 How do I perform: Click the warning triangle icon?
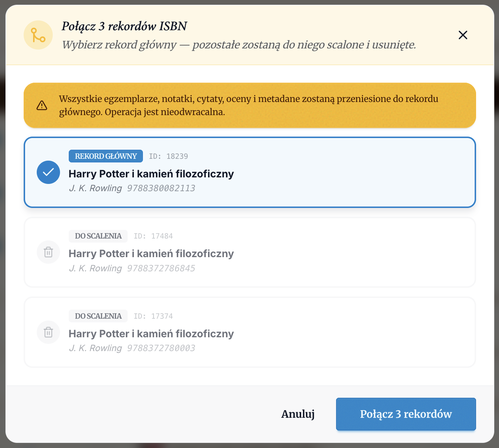pos(42,105)
